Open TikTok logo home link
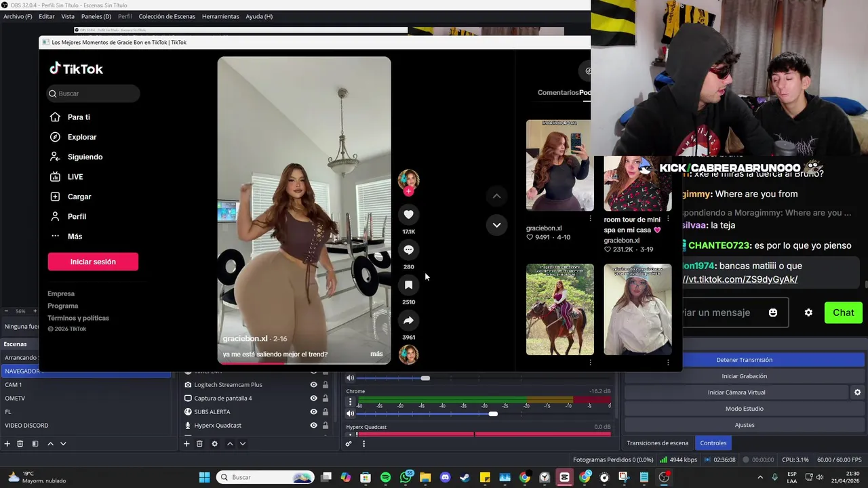 click(x=76, y=68)
